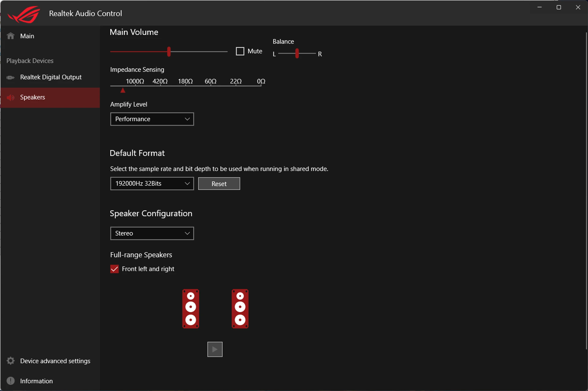Click the Device advanced settings gear icon

pyautogui.click(x=11, y=361)
